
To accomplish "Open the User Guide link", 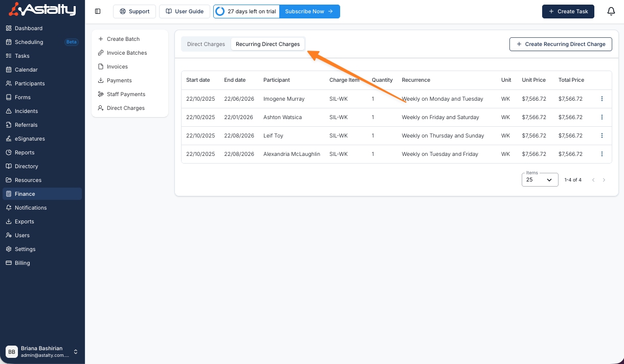I will click(184, 11).
